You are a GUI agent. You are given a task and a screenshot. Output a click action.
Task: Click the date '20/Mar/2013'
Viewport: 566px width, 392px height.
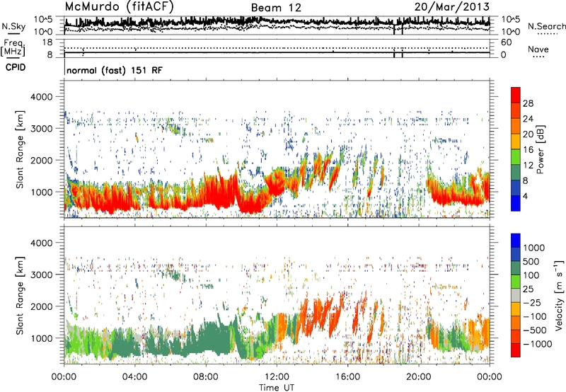(x=452, y=7)
